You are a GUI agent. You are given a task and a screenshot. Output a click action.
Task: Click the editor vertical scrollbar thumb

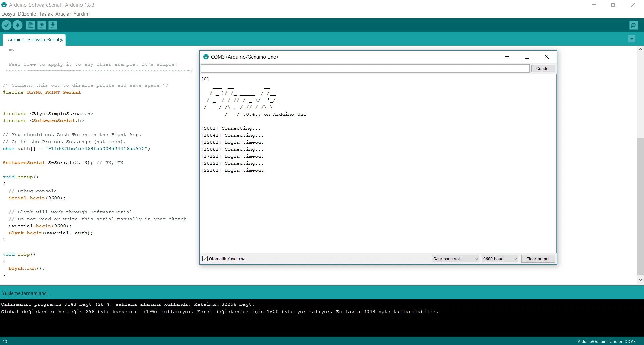(640, 207)
